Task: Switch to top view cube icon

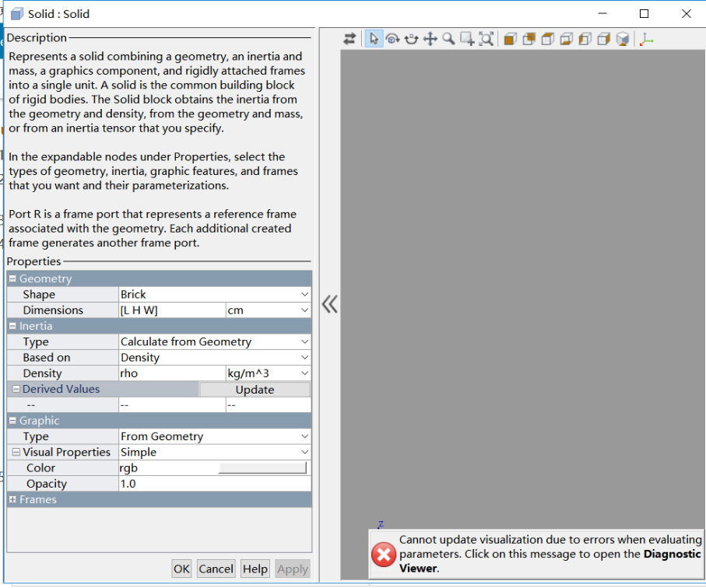Action: [547, 39]
